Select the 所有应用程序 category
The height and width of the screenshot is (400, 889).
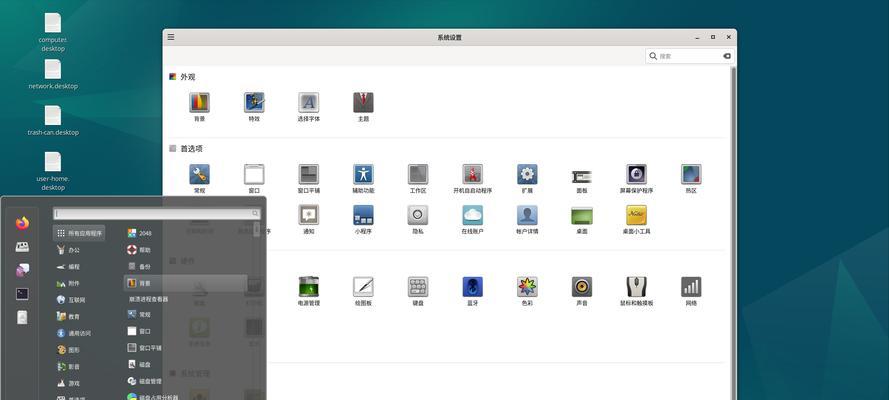tap(79, 233)
